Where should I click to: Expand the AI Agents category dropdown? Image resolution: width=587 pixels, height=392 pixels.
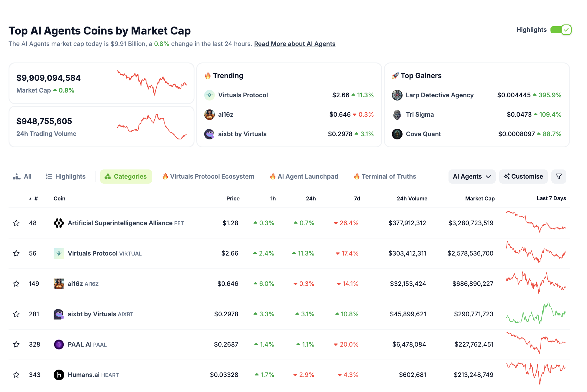[471, 177]
